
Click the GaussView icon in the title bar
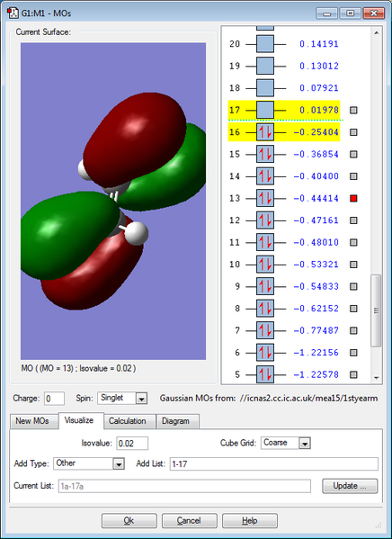pos(13,13)
